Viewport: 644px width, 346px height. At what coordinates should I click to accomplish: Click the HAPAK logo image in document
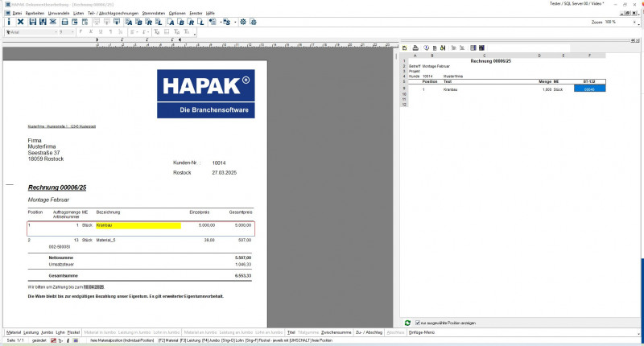[206, 93]
